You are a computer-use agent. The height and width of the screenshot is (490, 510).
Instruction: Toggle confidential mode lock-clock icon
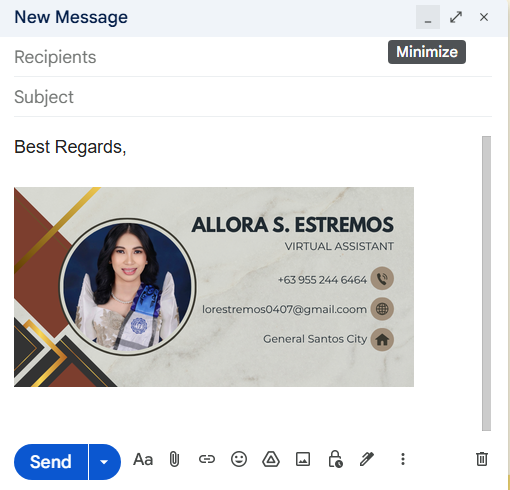point(335,459)
